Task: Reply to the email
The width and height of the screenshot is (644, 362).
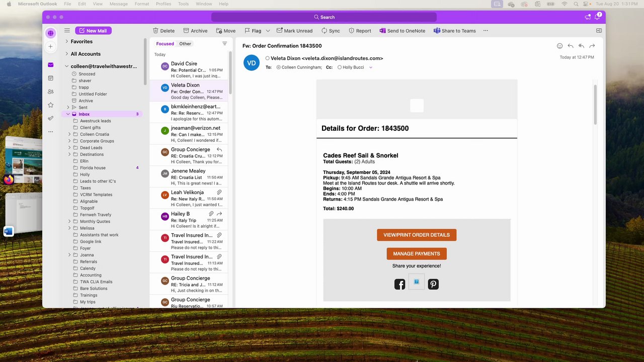Action: 571,46
